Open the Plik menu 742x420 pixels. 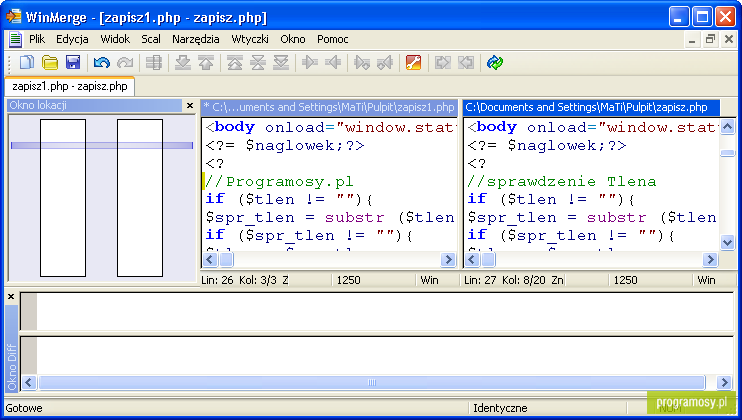tap(37, 39)
